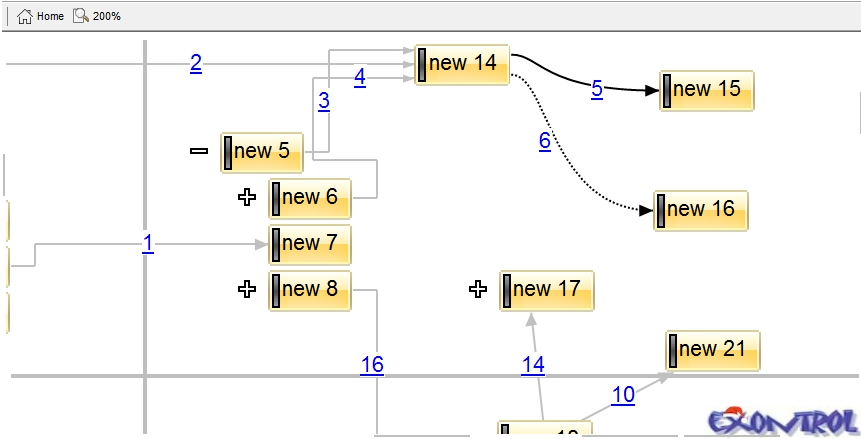Open link label 5 on black arrow
The width and height of the screenshot is (861, 439).
pos(597,89)
